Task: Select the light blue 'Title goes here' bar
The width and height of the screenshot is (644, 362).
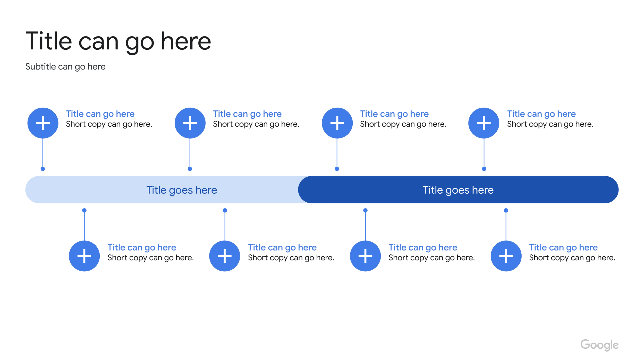Action: [x=165, y=190]
